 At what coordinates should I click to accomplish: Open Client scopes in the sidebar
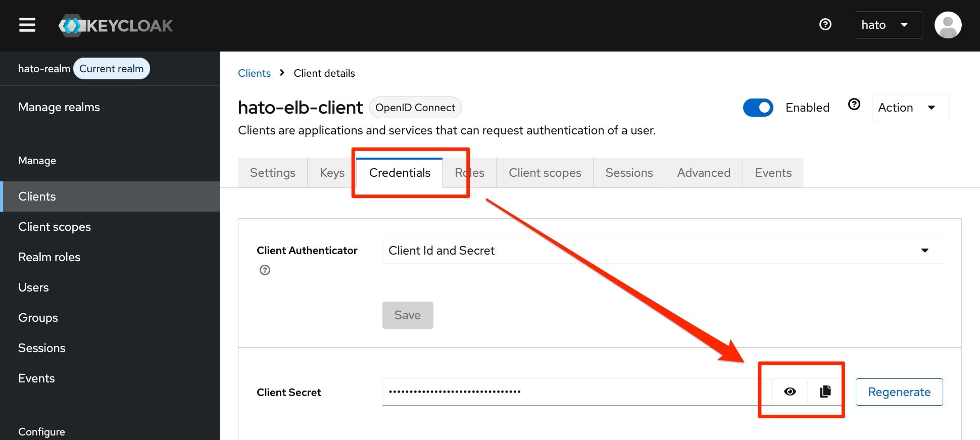click(110, 227)
